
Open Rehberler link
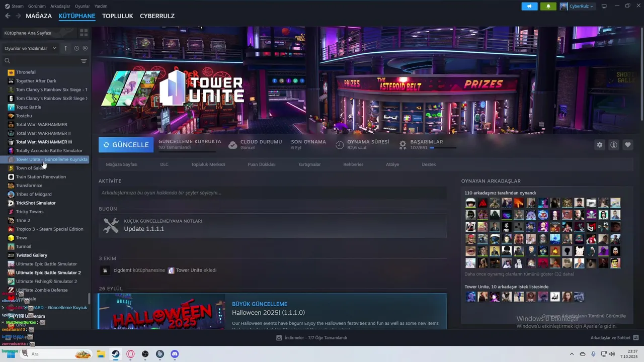pos(353,164)
